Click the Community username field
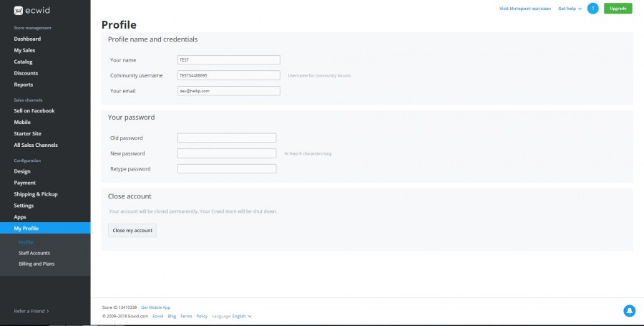 tap(228, 75)
